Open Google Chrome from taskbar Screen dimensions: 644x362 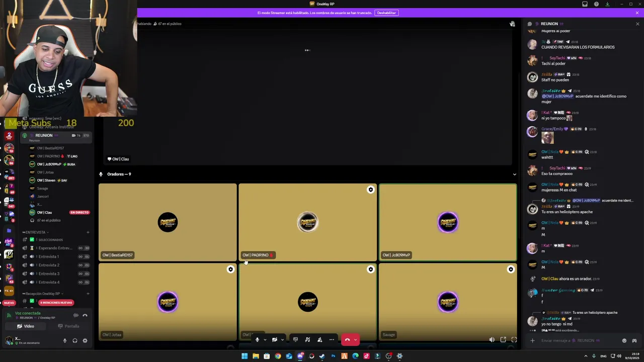(x=278, y=356)
